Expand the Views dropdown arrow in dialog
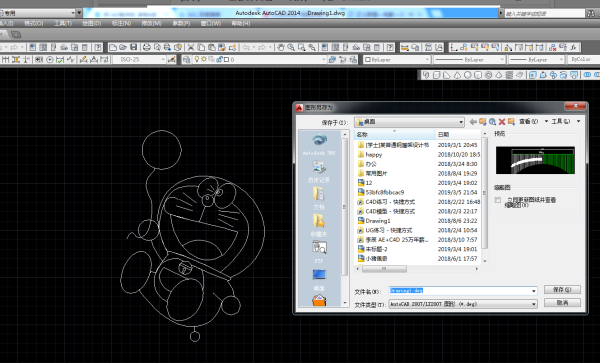600x363 pixels. tap(546, 122)
